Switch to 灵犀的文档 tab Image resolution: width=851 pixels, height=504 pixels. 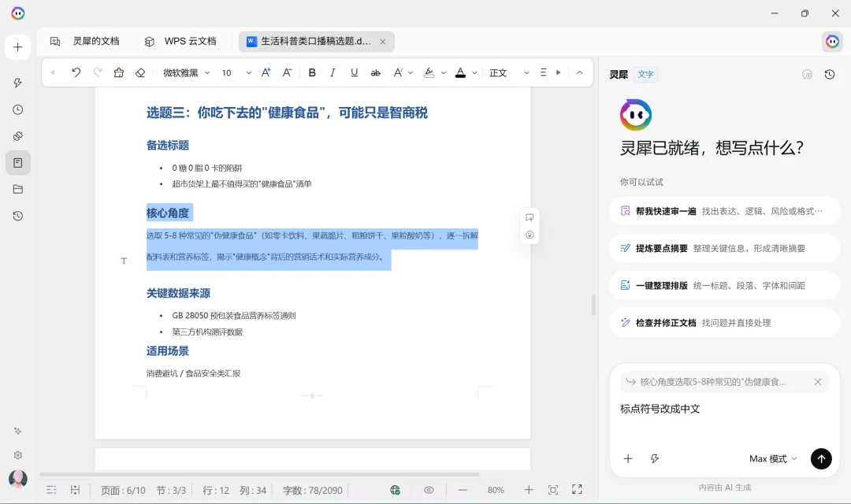tap(84, 41)
